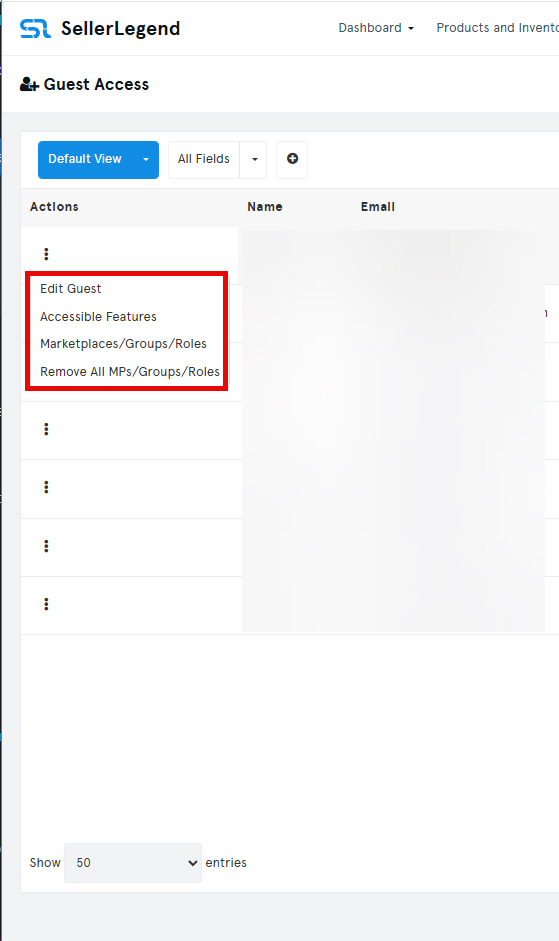The width and height of the screenshot is (559, 941).
Task: Open the Products and Inventory menu
Action: pyautogui.click(x=497, y=28)
